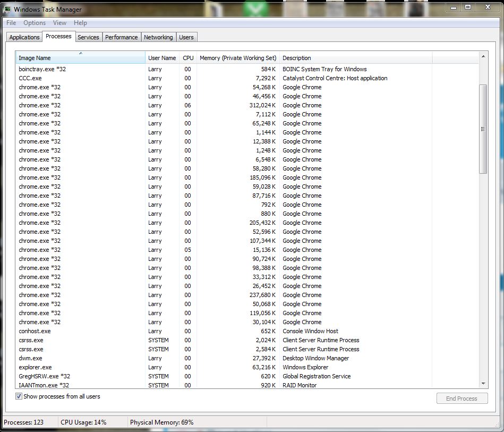Viewport: 504px width, 432px height.
Task: Minimize the Windows Task Manager window
Action: pos(453,7)
